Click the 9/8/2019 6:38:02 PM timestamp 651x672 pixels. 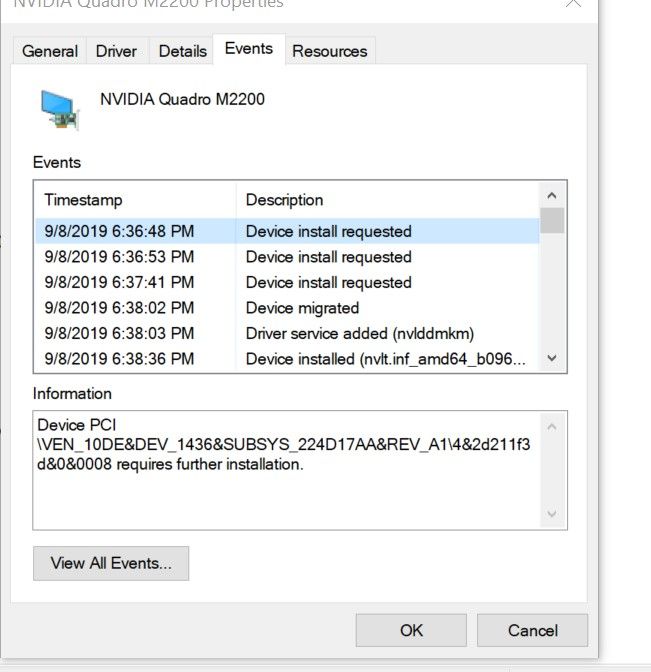119,308
